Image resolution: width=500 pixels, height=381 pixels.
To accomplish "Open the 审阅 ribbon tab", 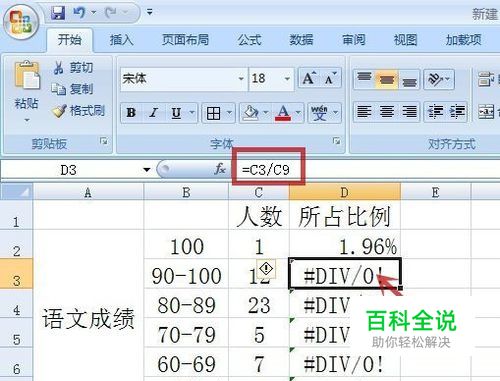I will [354, 40].
